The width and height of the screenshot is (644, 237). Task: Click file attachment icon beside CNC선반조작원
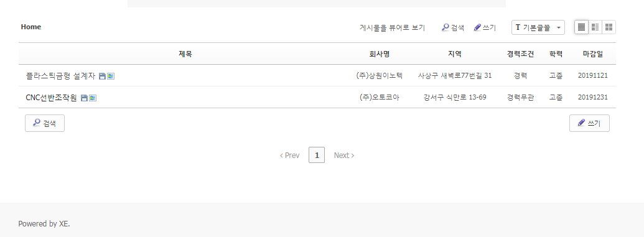point(84,98)
